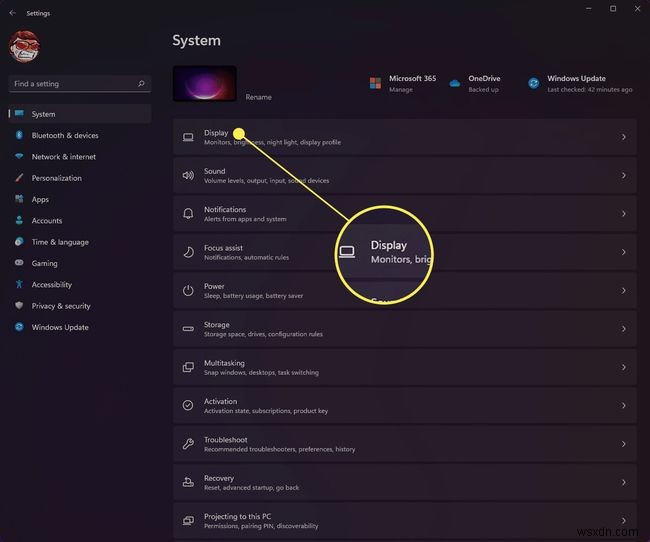Click the Display laptop icon
This screenshot has height=542, width=650.
[x=188, y=137]
